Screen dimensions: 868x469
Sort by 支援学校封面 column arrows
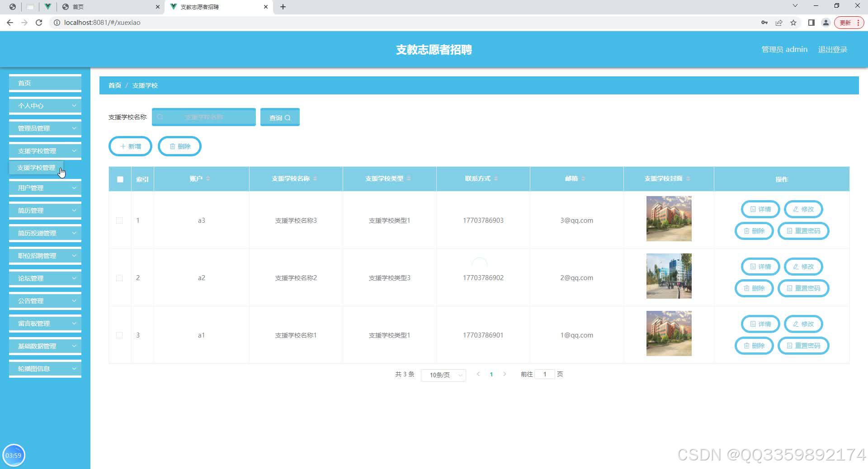688,179
